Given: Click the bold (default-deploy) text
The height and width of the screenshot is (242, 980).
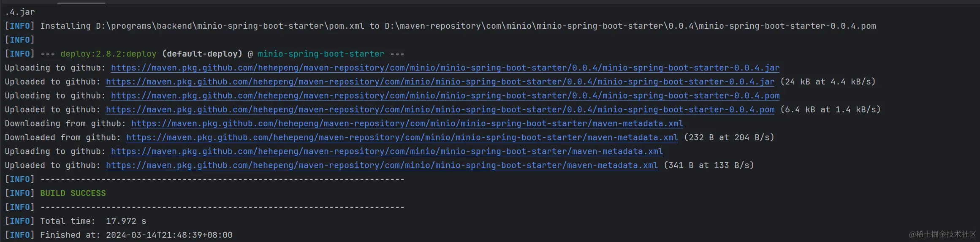Looking at the screenshot, I should click(202, 54).
